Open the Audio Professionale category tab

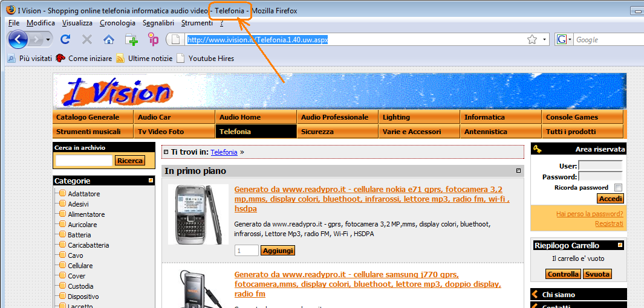click(337, 117)
